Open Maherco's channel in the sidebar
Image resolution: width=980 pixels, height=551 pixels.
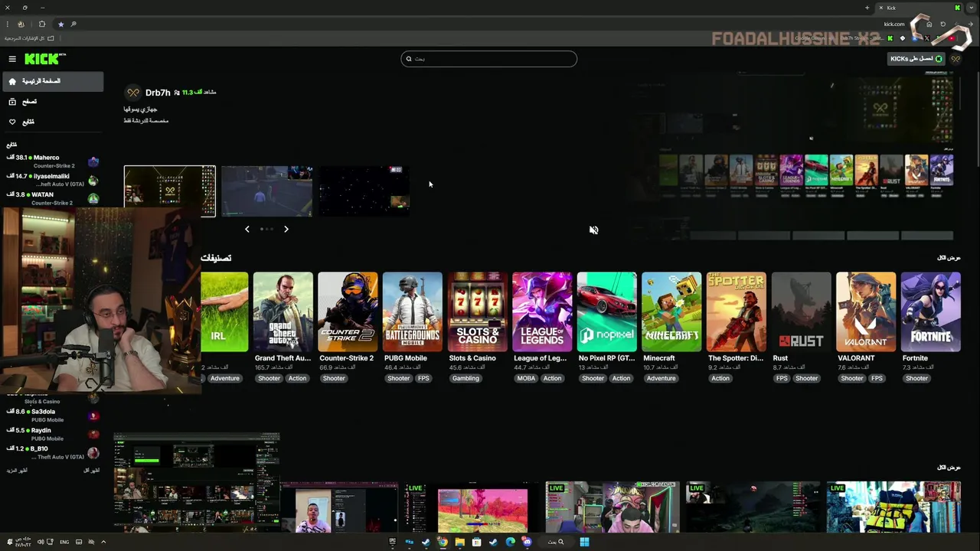tap(52, 161)
